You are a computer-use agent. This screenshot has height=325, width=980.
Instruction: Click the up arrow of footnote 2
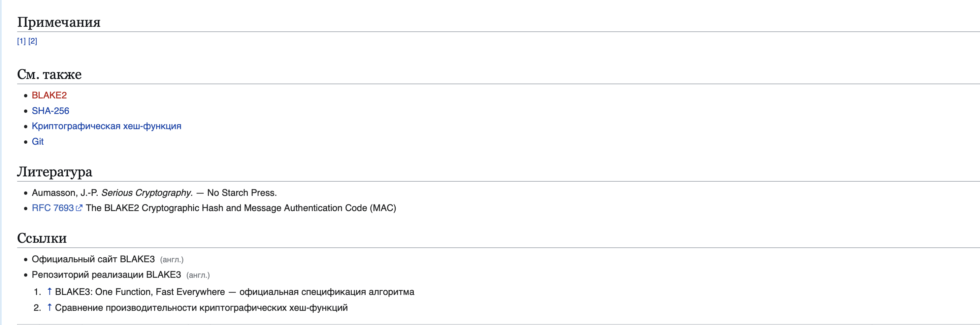(x=49, y=307)
